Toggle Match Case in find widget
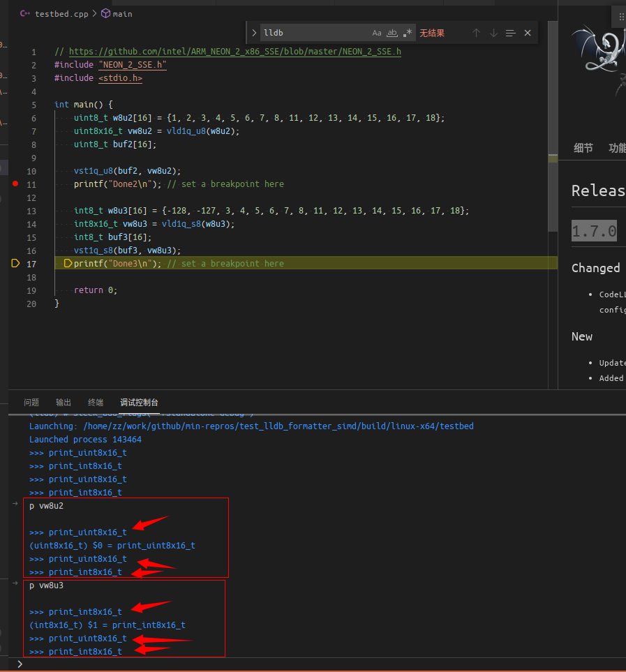Screen dimensions: 626x672 pos(377,33)
